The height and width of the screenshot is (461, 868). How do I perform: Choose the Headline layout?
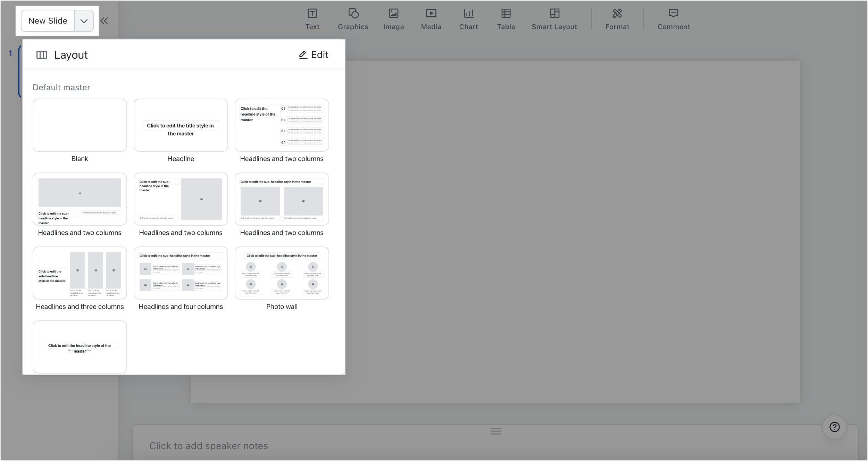[x=181, y=125]
